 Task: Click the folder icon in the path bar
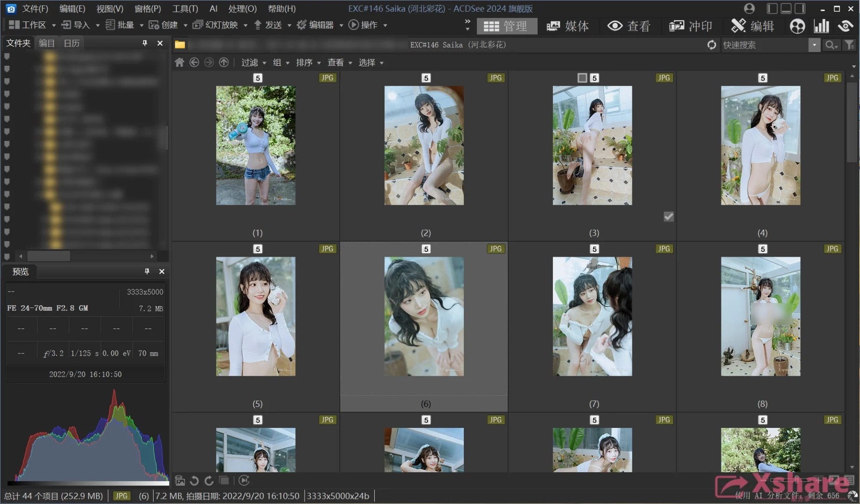(x=180, y=45)
